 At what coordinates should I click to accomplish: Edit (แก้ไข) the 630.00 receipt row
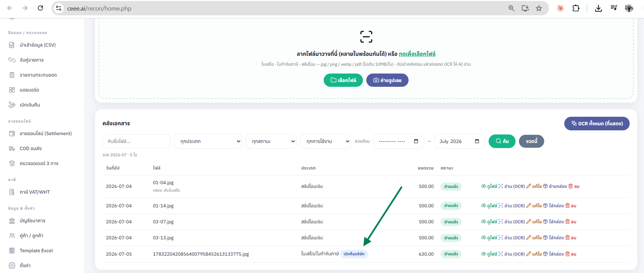pyautogui.click(x=534, y=254)
